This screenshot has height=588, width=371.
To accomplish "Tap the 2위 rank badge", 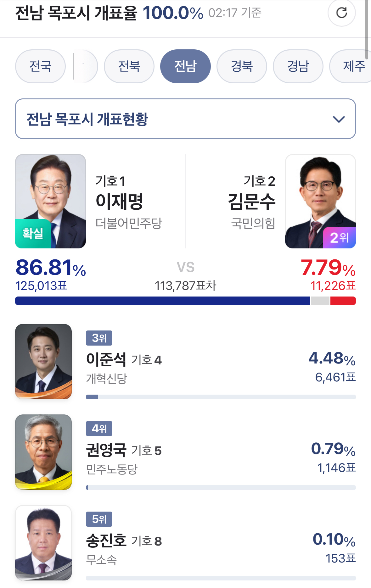I will (339, 238).
